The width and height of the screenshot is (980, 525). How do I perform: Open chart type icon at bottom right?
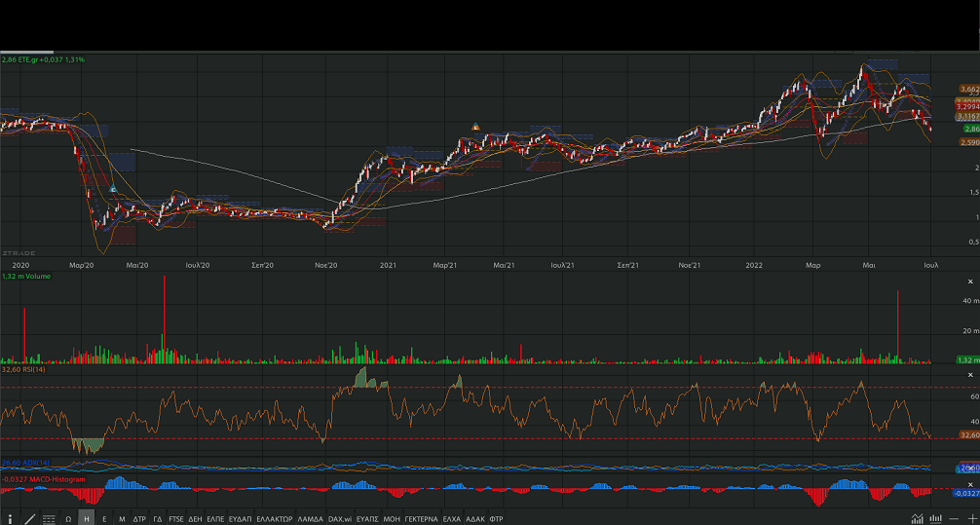point(918,518)
